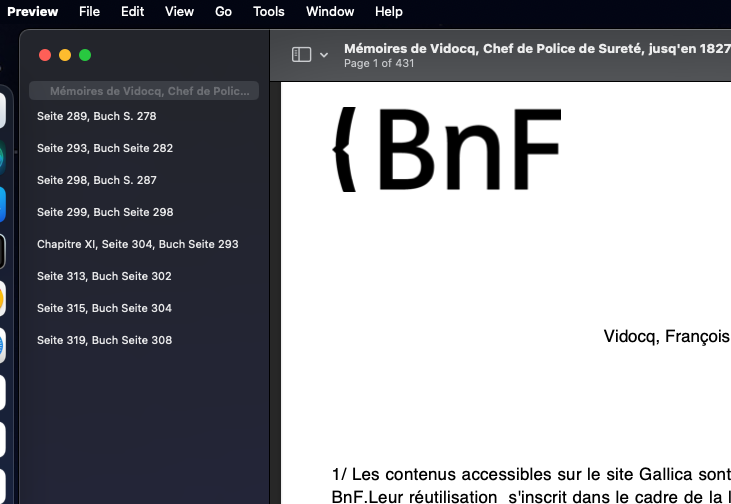Screen dimensions: 731x504
Task: Open the Preview application menu
Action: click(x=33, y=12)
